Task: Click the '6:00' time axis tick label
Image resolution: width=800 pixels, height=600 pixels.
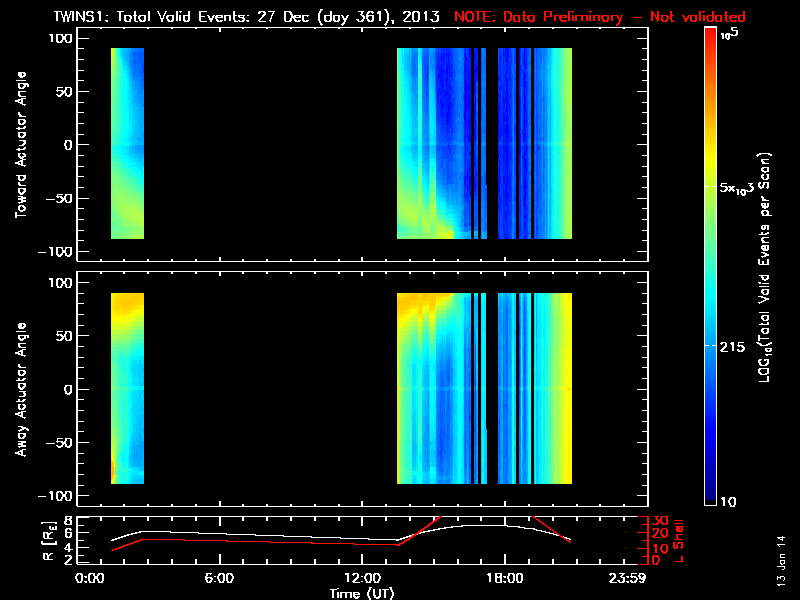Action: 220,579
